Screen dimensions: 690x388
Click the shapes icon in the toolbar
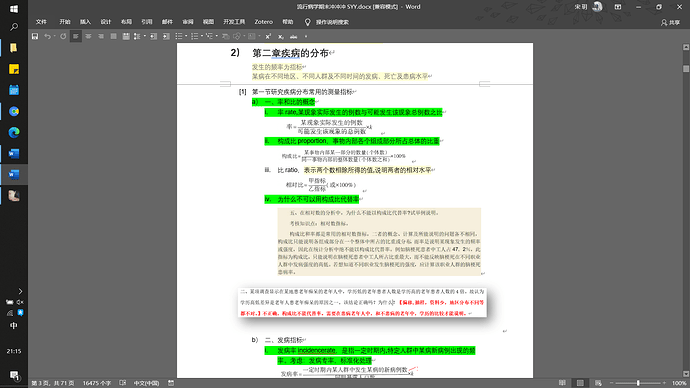237,37
